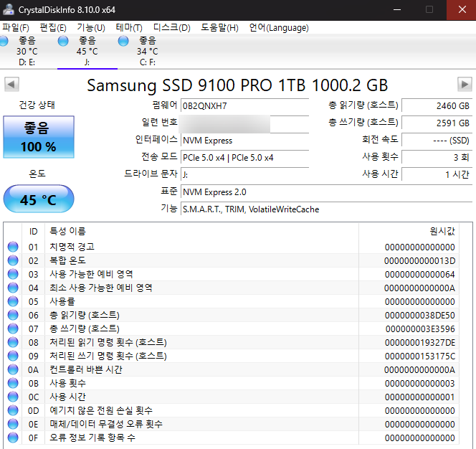Click status orb for 0D 예기치 않은 전원 손실 횟수
This screenshot has height=449, width=476.
click(13, 410)
